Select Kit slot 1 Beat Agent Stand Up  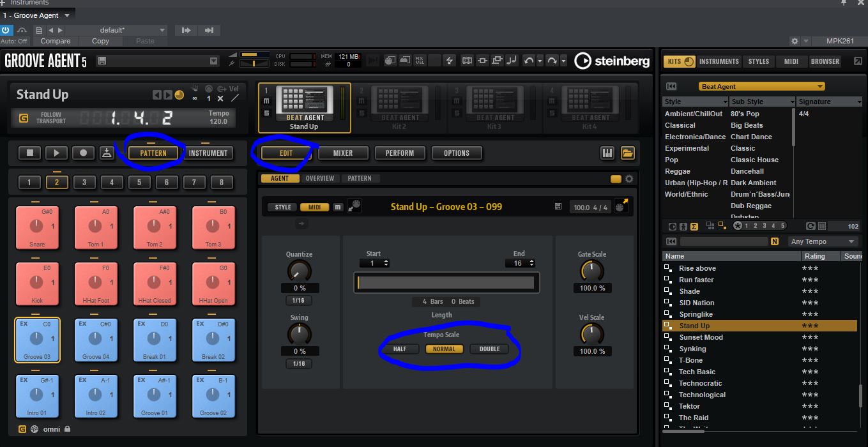tap(304, 107)
